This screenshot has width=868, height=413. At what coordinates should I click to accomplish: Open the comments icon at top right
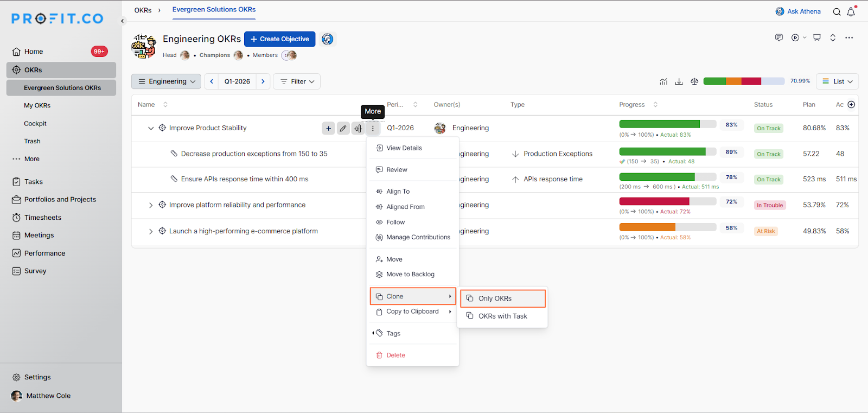(779, 37)
